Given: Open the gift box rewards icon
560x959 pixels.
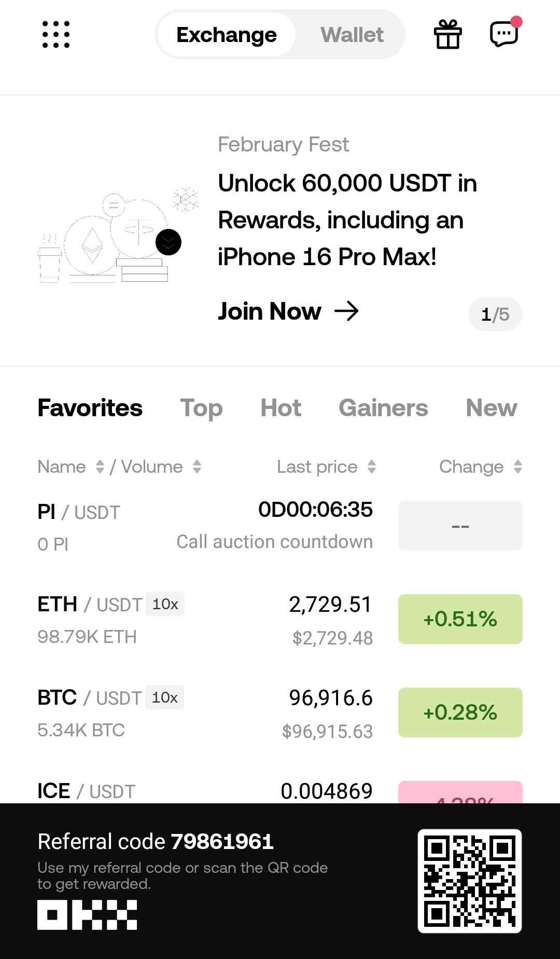Looking at the screenshot, I should [x=447, y=34].
